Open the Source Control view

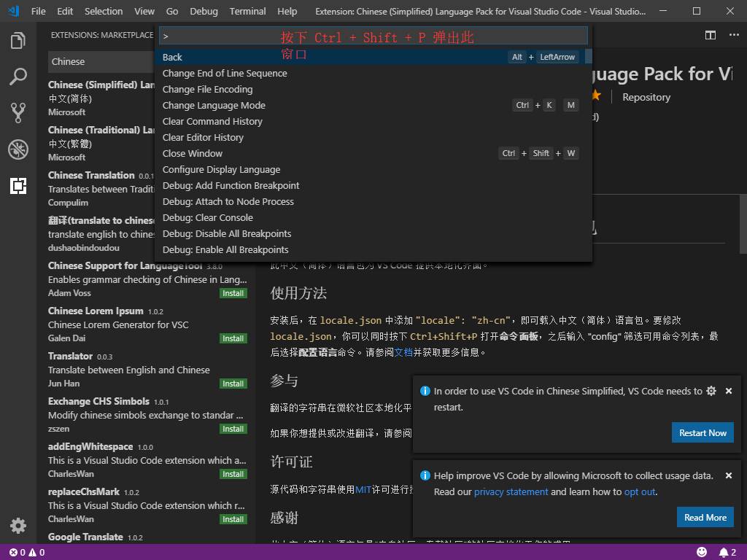[x=18, y=113]
